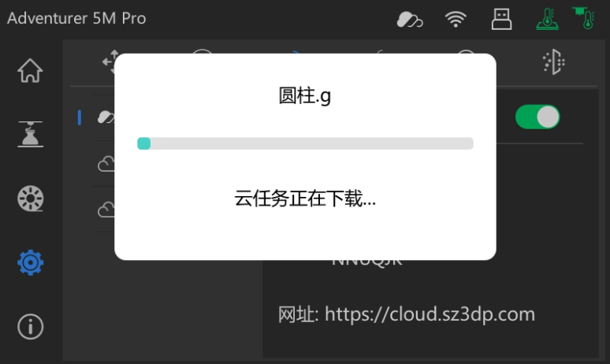Select the second cloud outline list item
610x364 pixels.
[106, 164]
